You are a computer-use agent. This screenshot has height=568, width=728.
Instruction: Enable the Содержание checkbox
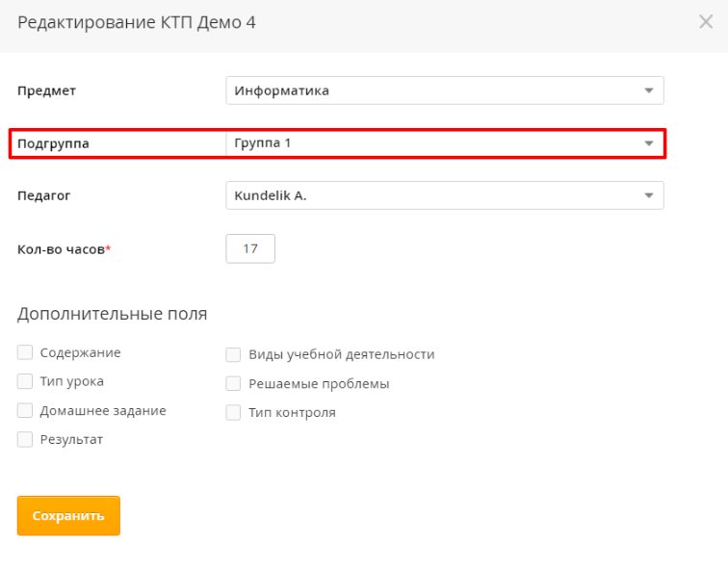click(25, 352)
